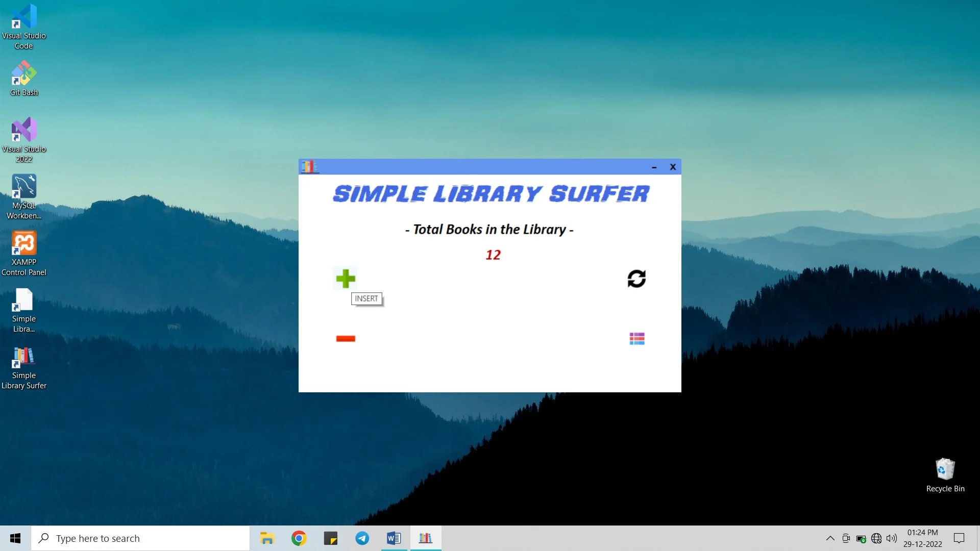Click the Telegram taskbar icon
Screen dimensions: 980x551
(x=362, y=538)
